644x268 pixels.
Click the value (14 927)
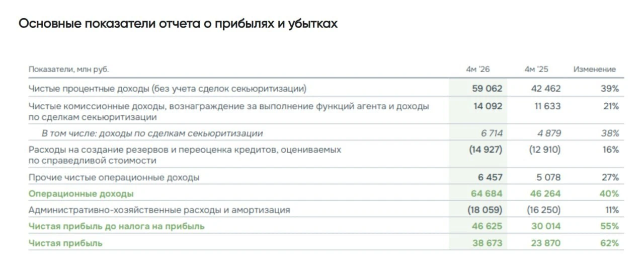pyautogui.click(x=485, y=150)
